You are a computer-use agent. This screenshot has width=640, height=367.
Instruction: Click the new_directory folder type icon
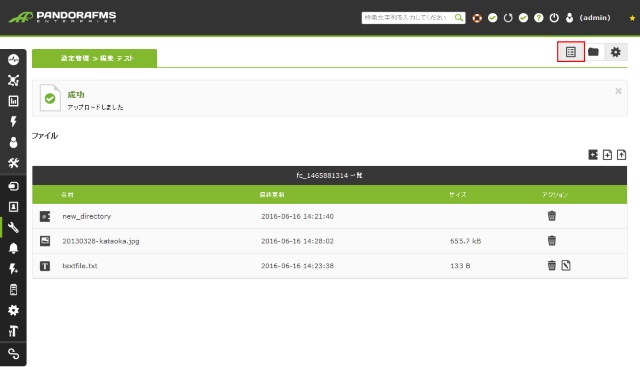point(45,216)
